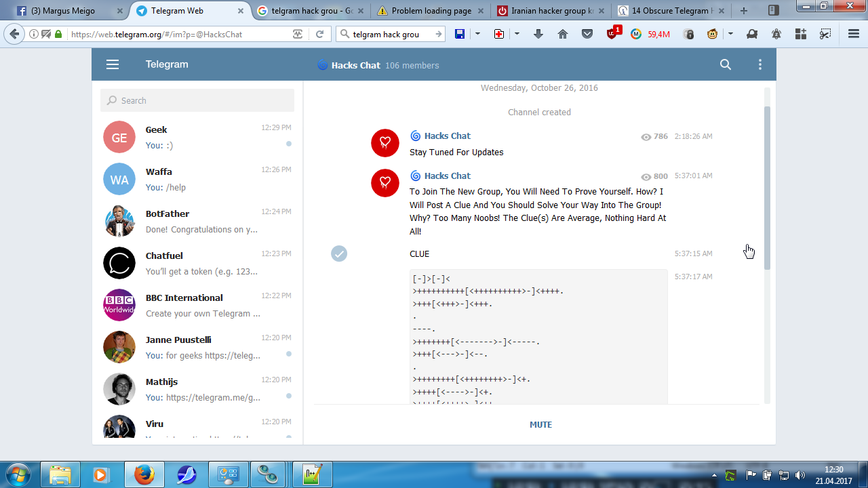
Task: Click the Hacks Chat sender name above 'Stay Tuned'
Action: click(448, 136)
